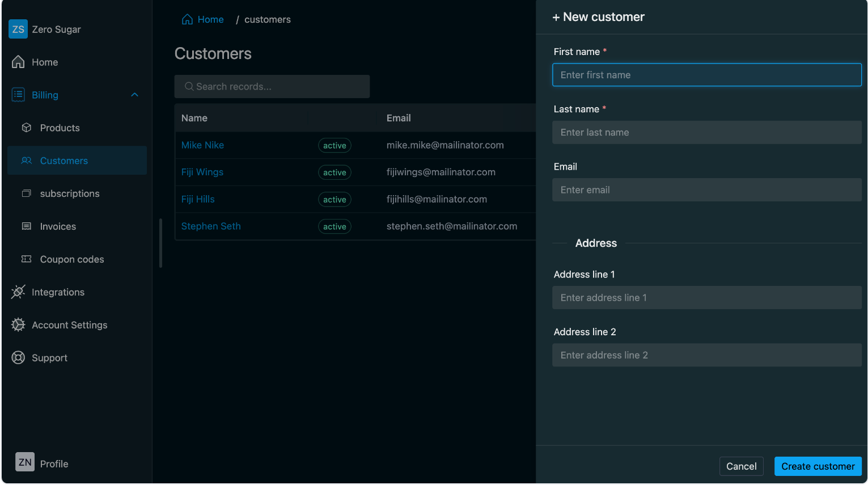This screenshot has width=868, height=485.
Task: Cancel the new customer form
Action: [741, 466]
